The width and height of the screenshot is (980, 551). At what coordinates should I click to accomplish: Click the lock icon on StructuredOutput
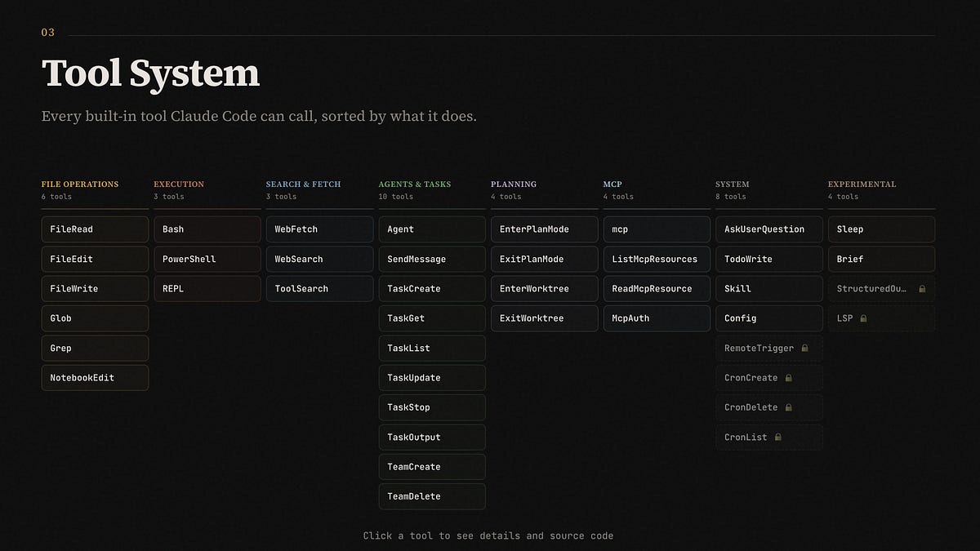point(923,288)
